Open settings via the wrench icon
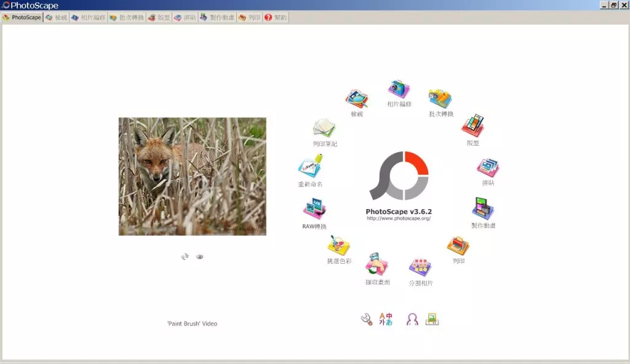Screen dimensions: 630x364 367,319
